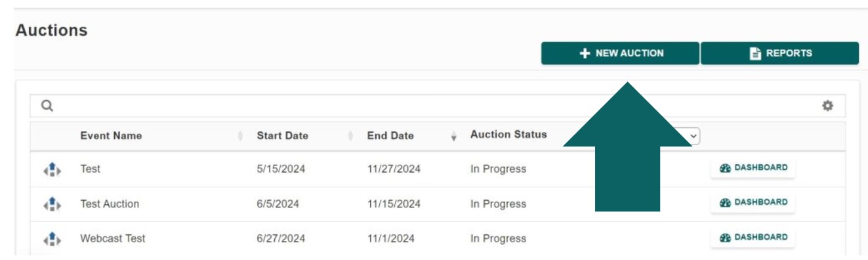Click the New Auction button
Image resolution: width=868 pixels, height=260 pixels.
pos(620,53)
